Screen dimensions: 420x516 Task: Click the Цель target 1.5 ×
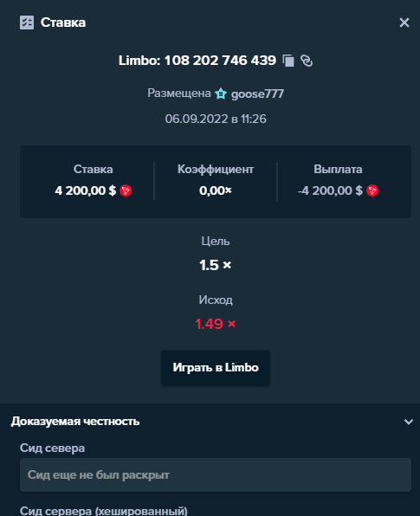(216, 265)
